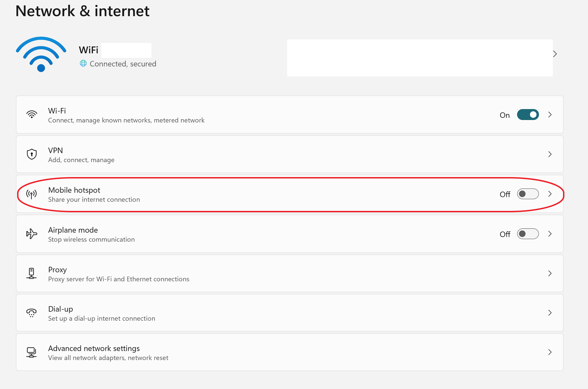This screenshot has height=389, width=588.
Task: Click the Proxy server icon
Action: 32,273
